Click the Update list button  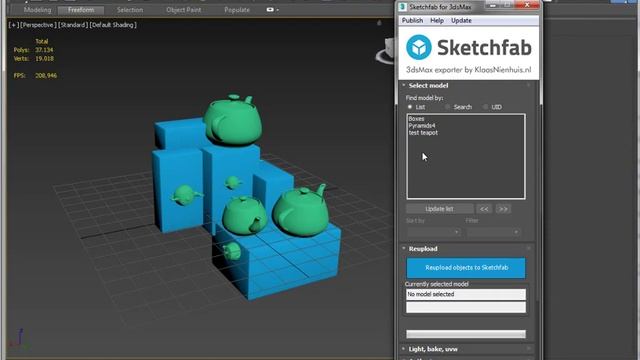440,209
